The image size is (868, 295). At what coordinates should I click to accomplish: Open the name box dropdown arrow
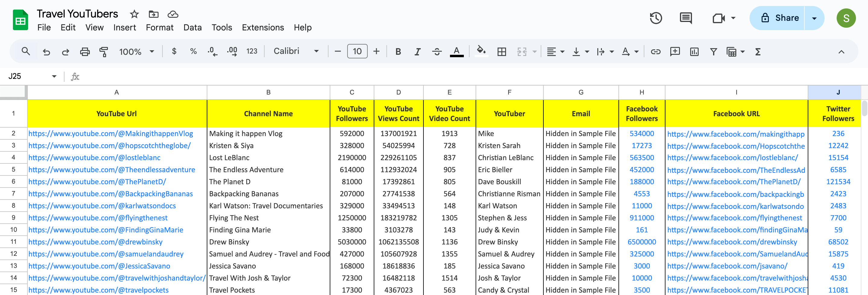pyautogui.click(x=54, y=76)
